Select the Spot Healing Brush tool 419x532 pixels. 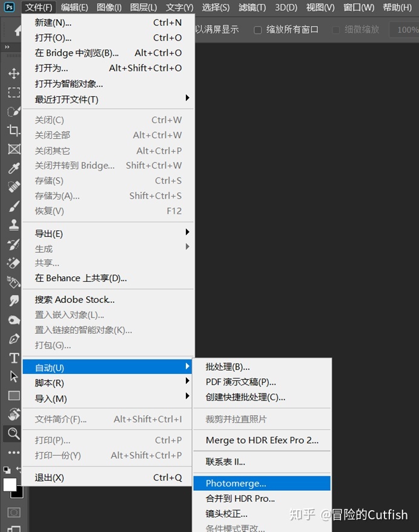tap(13, 187)
